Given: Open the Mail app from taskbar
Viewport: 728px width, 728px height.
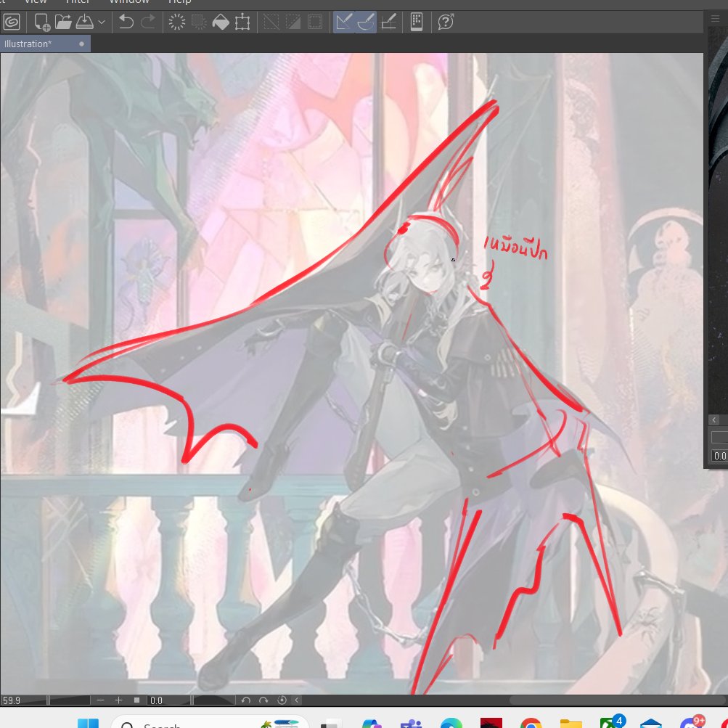Looking at the screenshot, I should tap(650, 724).
